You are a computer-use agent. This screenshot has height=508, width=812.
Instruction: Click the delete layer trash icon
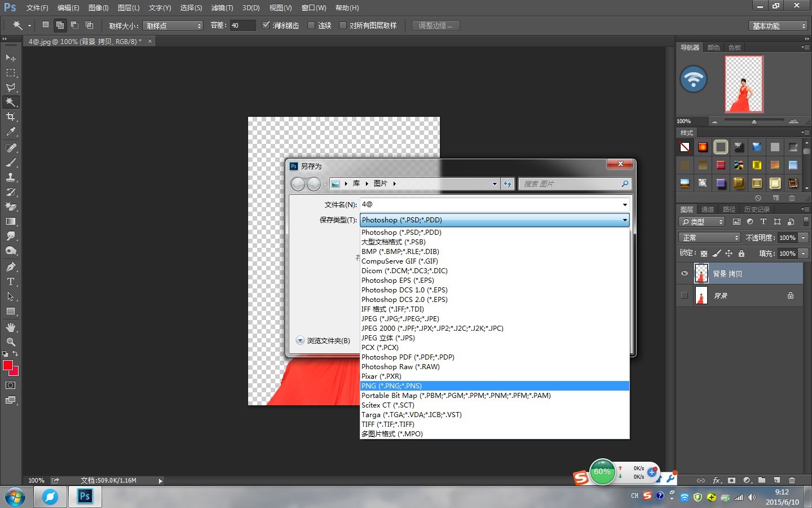pos(792,480)
